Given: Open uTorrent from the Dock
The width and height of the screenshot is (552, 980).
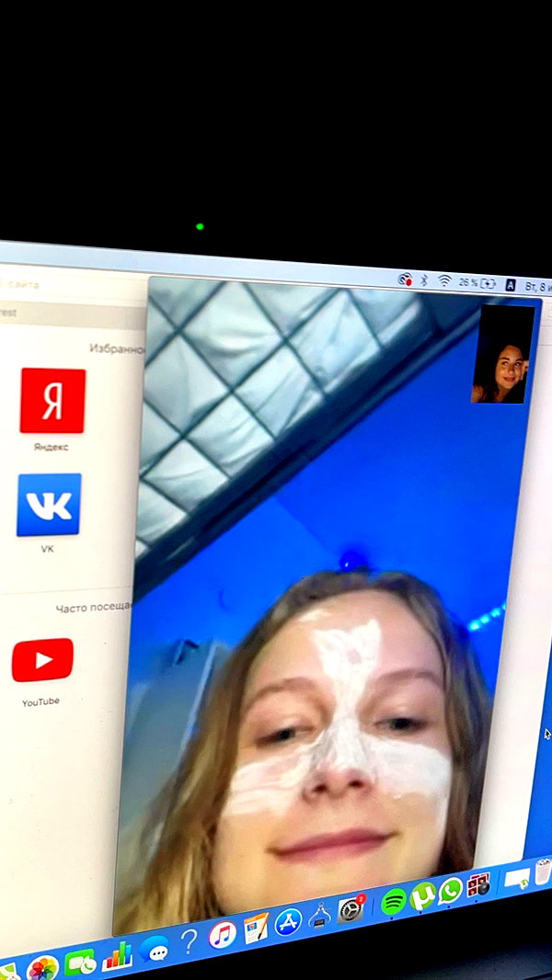Looking at the screenshot, I should pos(422,896).
